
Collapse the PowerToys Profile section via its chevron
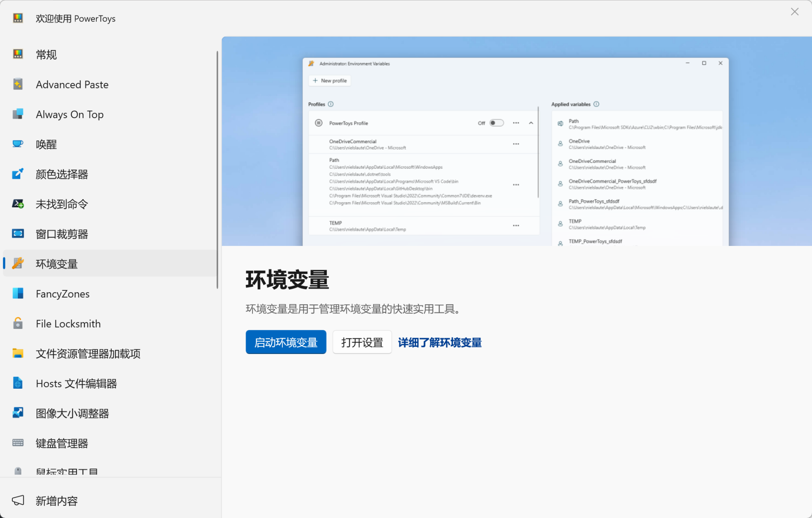(531, 123)
